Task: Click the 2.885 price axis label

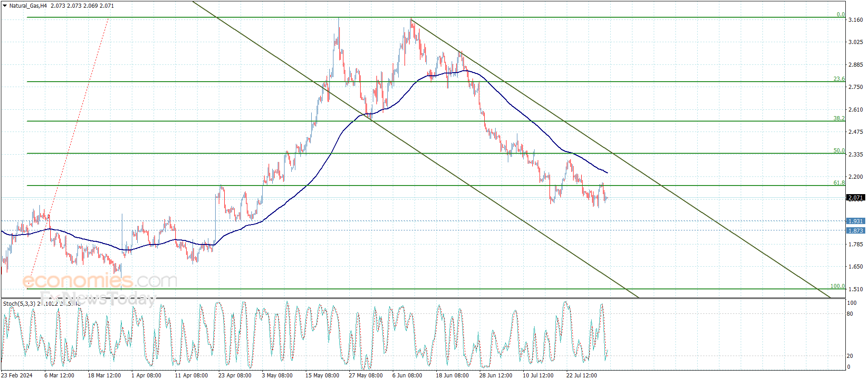Action: [x=855, y=65]
